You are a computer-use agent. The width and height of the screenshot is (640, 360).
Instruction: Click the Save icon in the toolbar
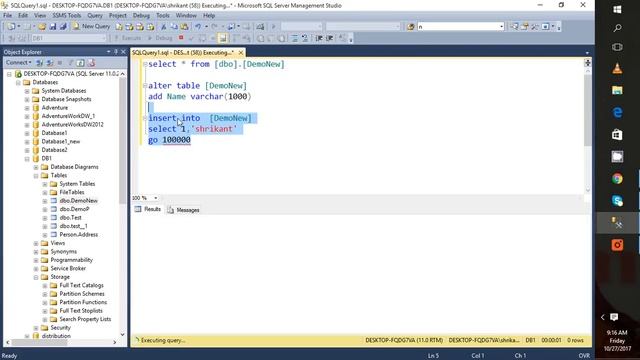click(x=53, y=27)
